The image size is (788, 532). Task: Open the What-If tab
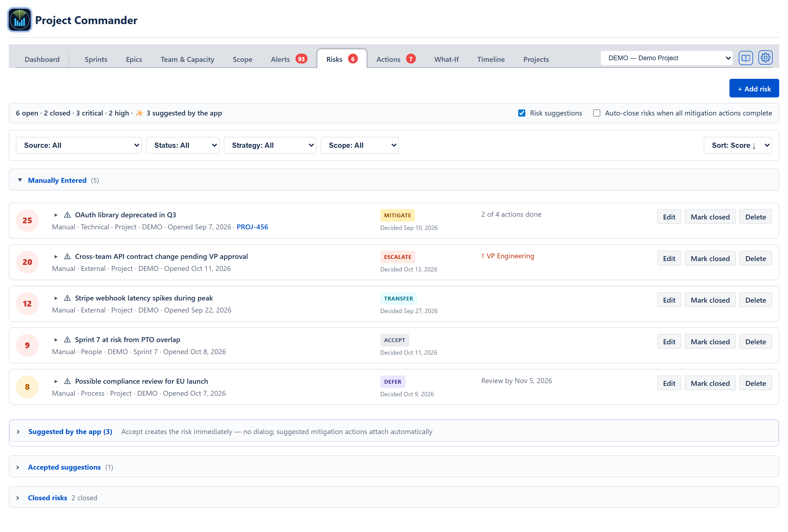click(x=446, y=59)
